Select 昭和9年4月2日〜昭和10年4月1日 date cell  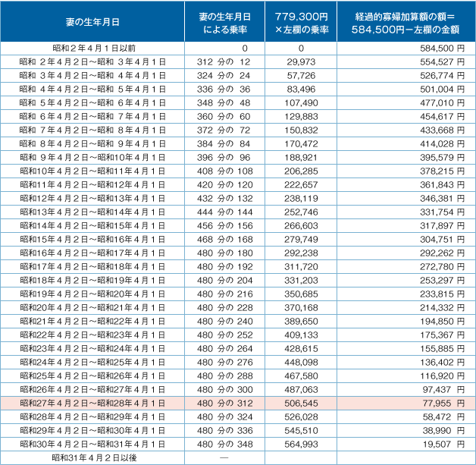point(92,158)
